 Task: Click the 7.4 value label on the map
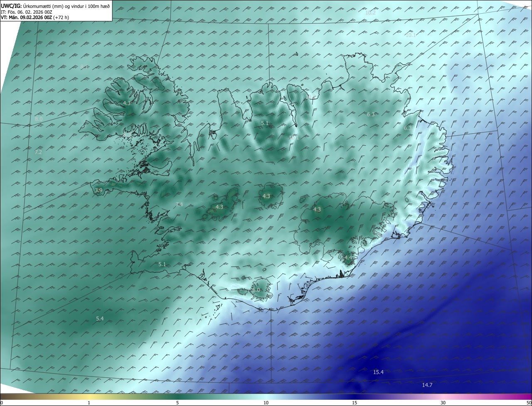pos(179,204)
